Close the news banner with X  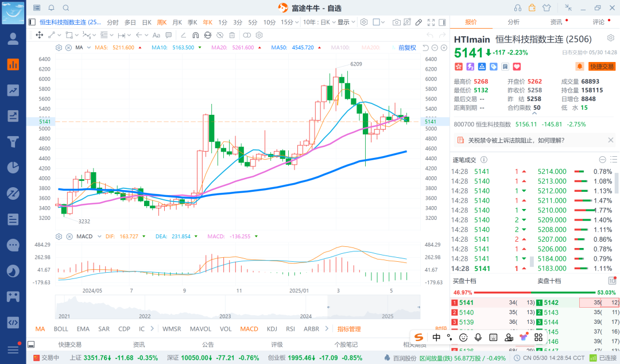[610, 140]
